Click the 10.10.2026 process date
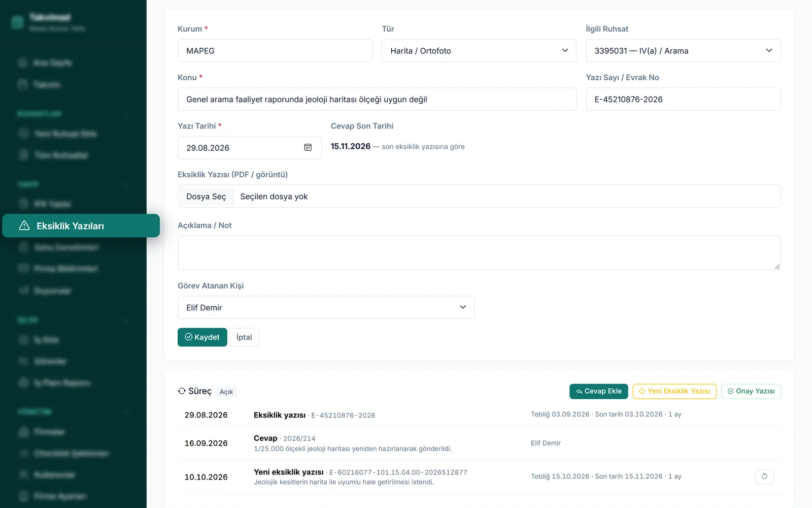The height and width of the screenshot is (508, 812). tap(206, 477)
